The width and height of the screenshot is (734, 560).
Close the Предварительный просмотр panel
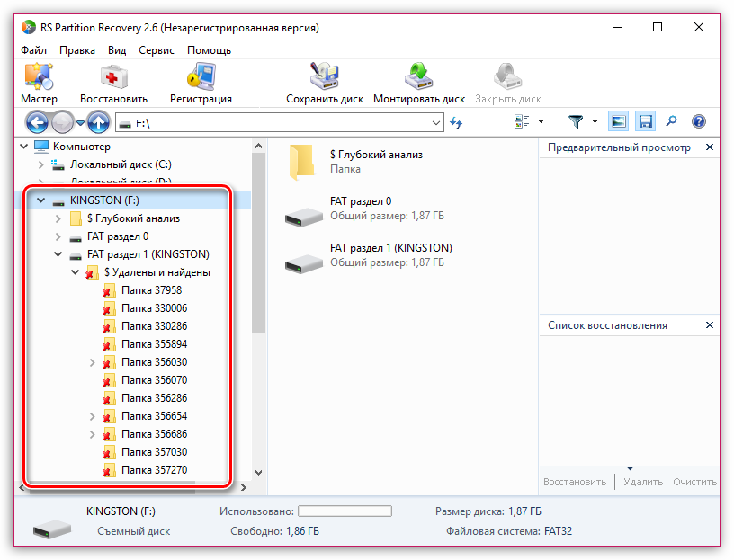(x=710, y=147)
